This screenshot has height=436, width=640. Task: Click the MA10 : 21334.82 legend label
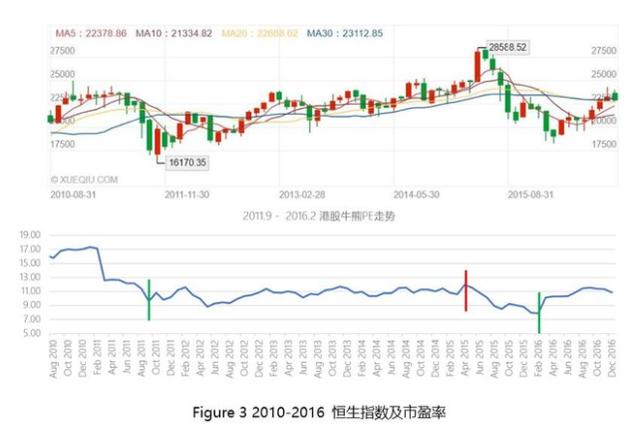(x=174, y=33)
